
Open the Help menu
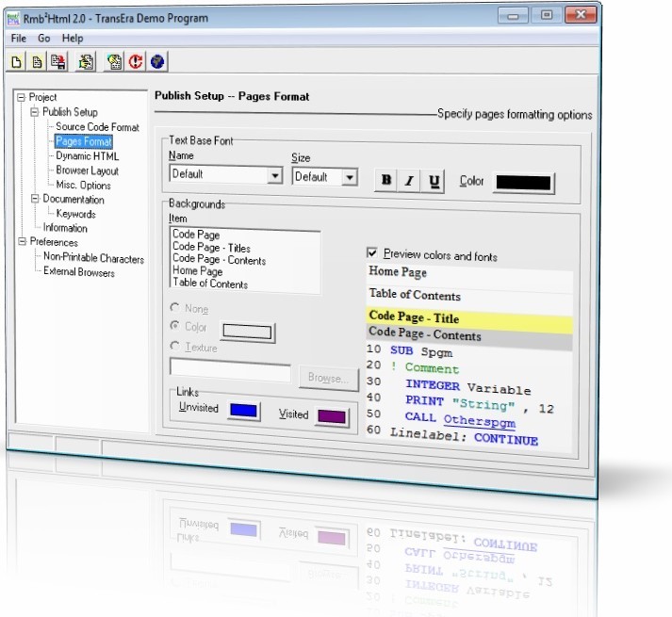tap(73, 38)
